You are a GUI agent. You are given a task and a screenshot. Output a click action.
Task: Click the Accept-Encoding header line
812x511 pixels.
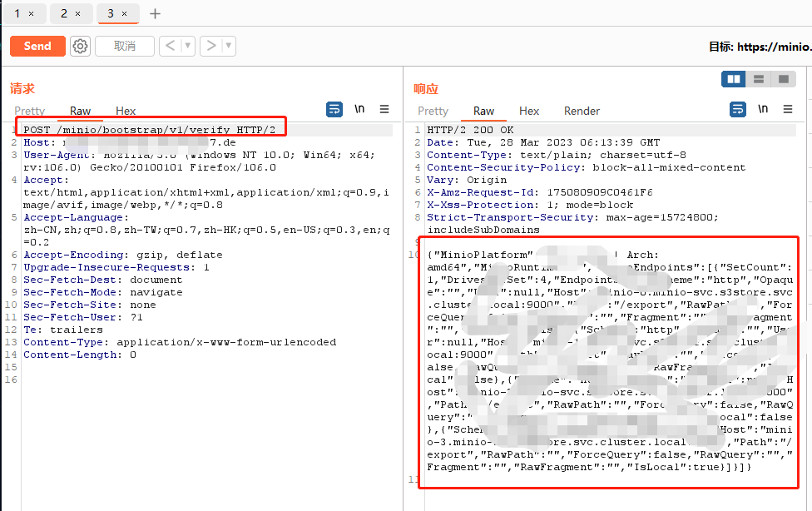123,255
